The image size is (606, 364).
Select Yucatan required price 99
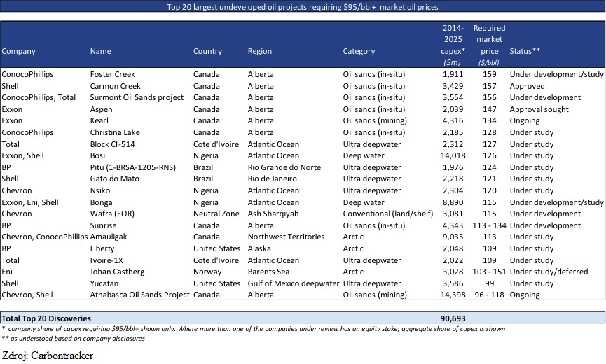(489, 283)
